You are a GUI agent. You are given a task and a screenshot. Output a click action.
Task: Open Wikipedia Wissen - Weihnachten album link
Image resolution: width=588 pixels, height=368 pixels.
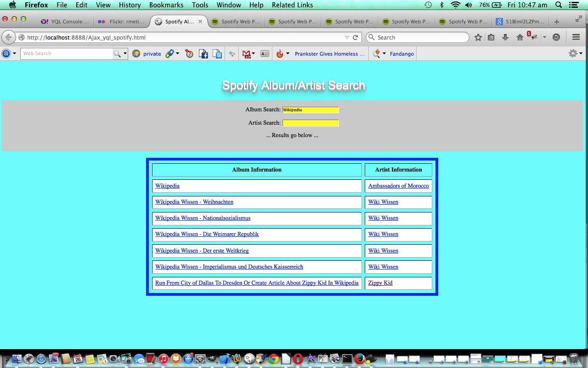pyautogui.click(x=194, y=202)
